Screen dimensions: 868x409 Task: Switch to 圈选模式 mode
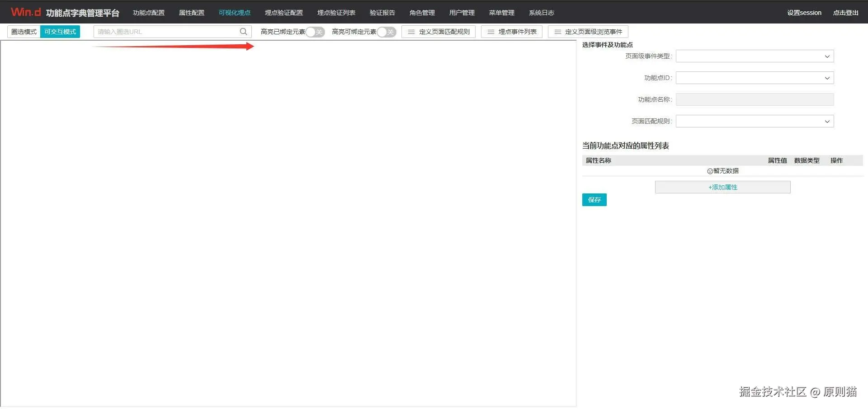coord(24,32)
